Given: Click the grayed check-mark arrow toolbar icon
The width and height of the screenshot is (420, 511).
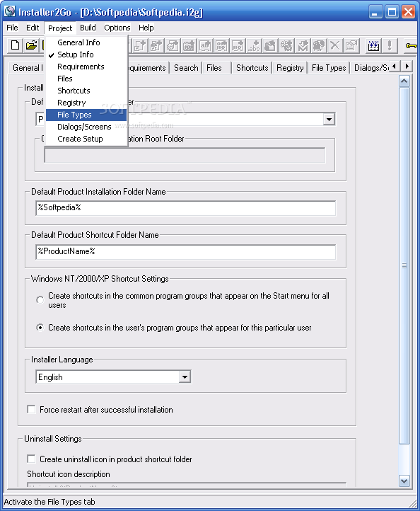Looking at the screenshot, I should (303, 45).
